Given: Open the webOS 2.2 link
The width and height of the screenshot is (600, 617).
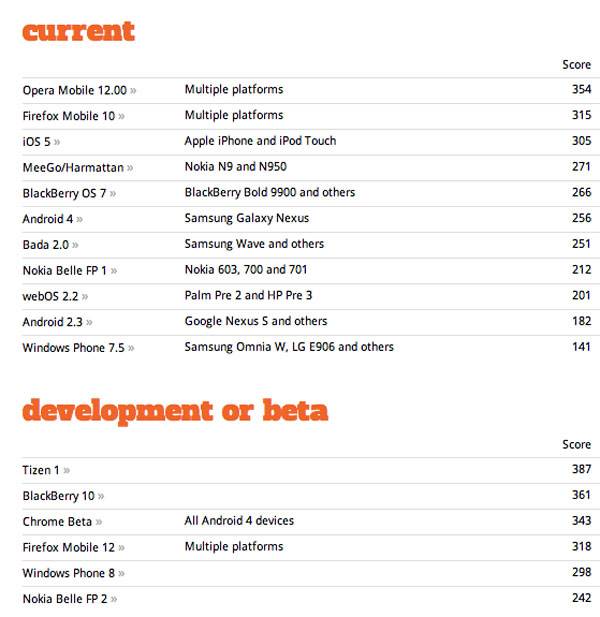Looking at the screenshot, I should click(55, 296).
